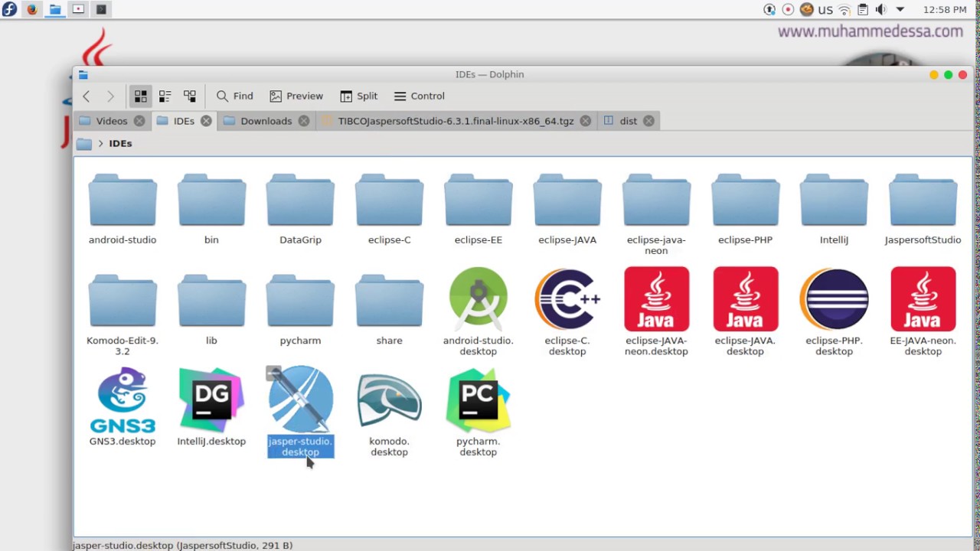Split the Dolphin view
Image resolution: width=980 pixels, height=551 pixels.
coord(359,96)
